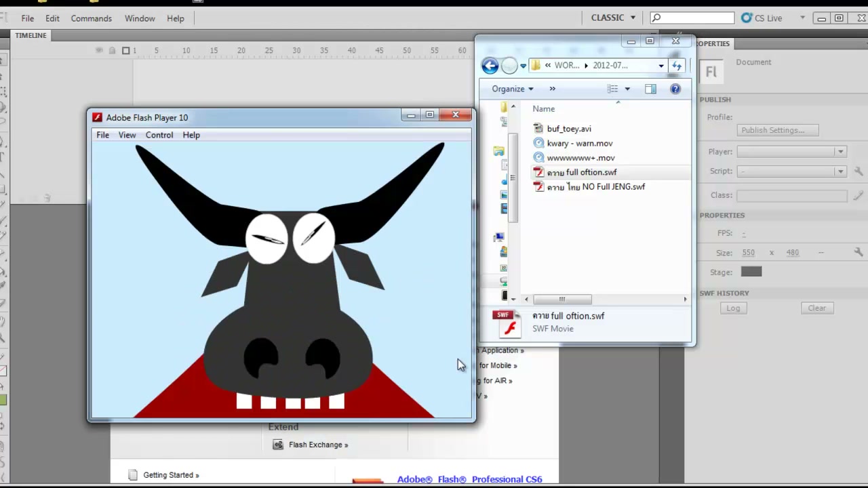The height and width of the screenshot is (488, 868).
Task: Open the Getting Started link
Action: coord(171,475)
